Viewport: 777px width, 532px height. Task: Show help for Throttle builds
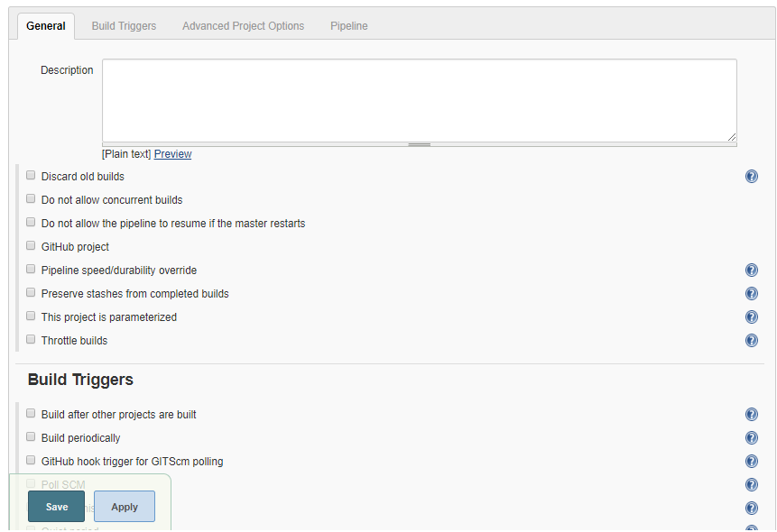click(752, 340)
